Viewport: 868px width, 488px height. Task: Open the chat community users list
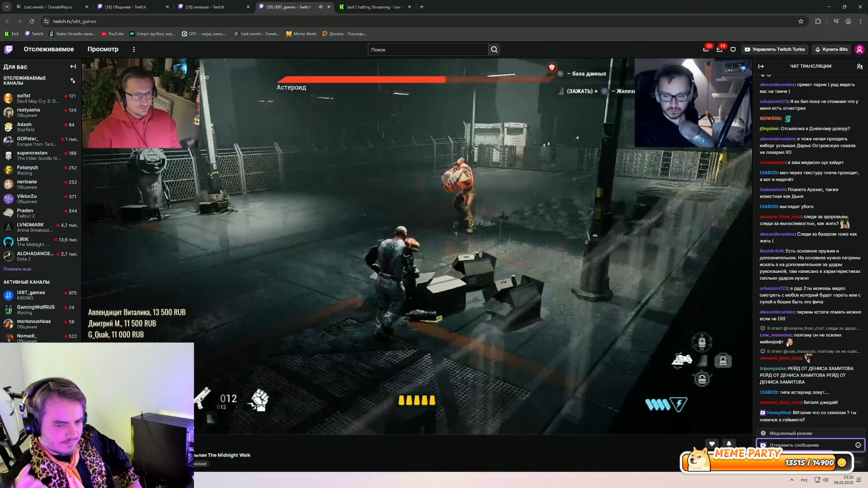[859, 66]
